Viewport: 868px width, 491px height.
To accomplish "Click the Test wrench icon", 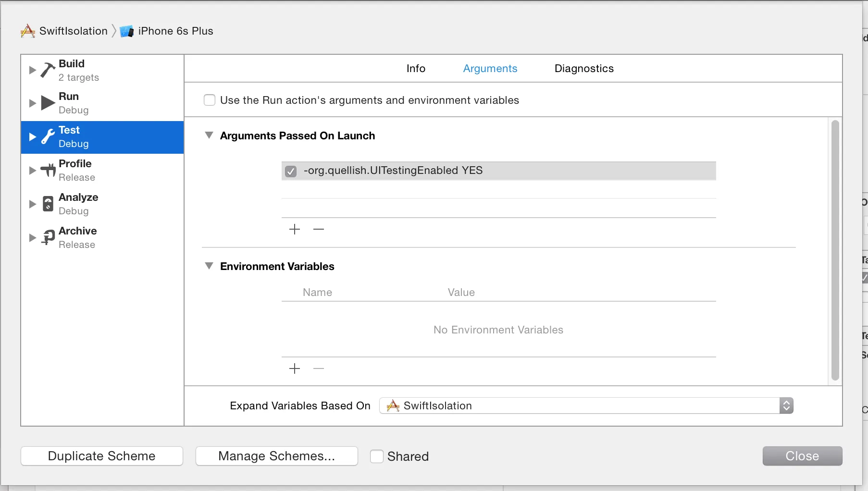I will pos(48,137).
